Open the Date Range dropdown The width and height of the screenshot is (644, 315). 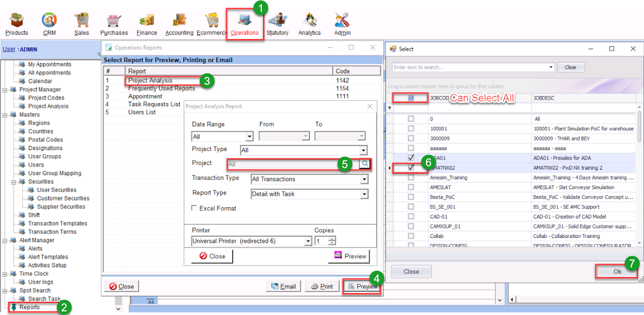(x=250, y=136)
